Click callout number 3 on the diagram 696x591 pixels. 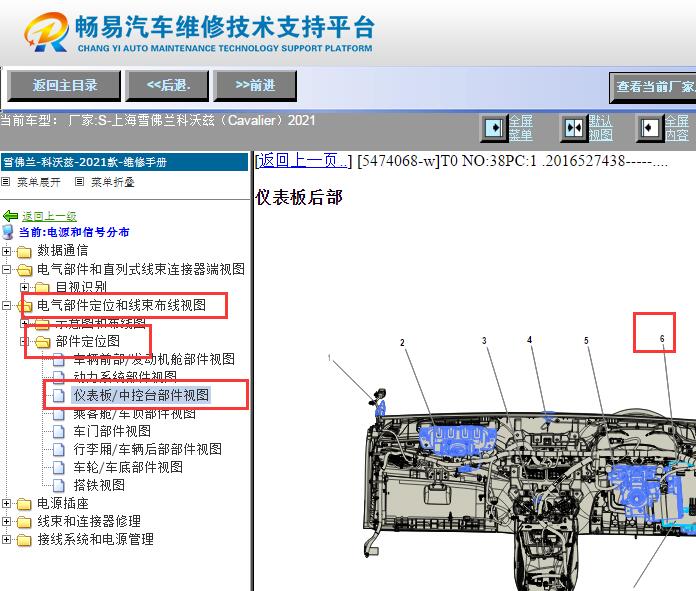click(x=484, y=340)
